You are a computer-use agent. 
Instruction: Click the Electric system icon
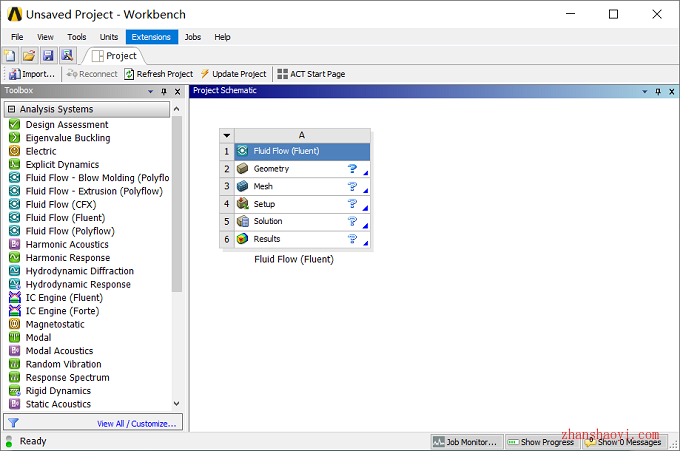(14, 151)
